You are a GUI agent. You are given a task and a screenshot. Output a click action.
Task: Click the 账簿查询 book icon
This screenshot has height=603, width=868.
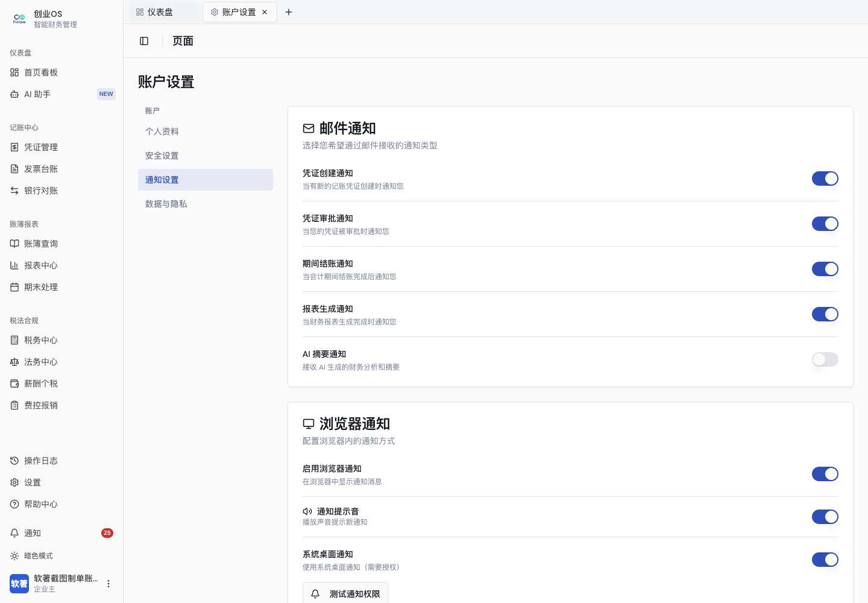click(14, 244)
